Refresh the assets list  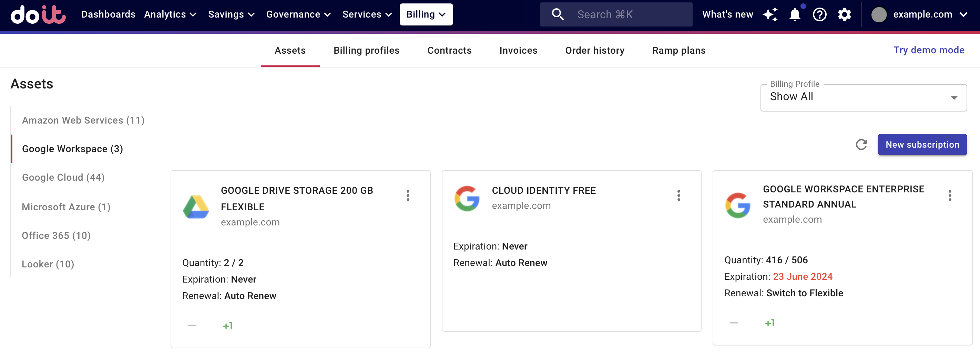(861, 145)
